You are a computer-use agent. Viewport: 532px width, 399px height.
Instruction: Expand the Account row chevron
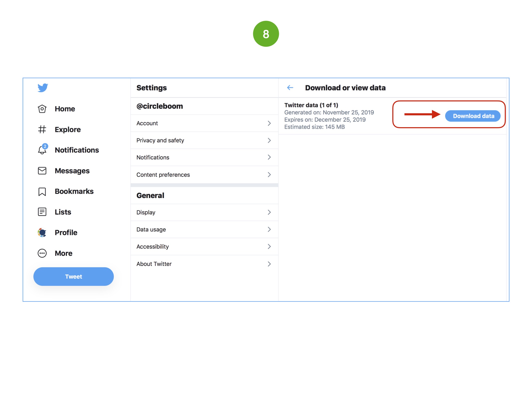pyautogui.click(x=269, y=123)
